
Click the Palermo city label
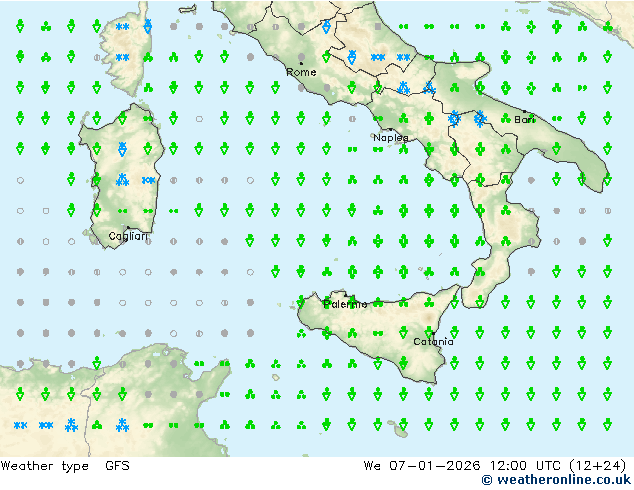(x=345, y=304)
